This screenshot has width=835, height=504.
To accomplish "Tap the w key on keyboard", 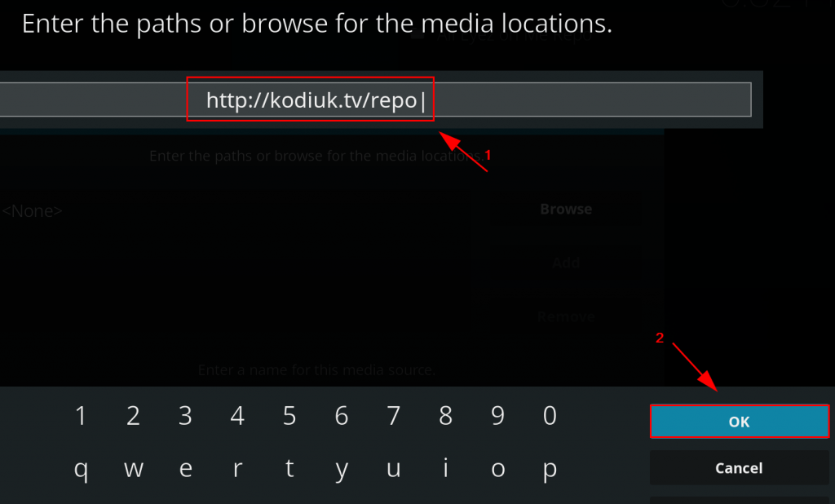I will click(133, 469).
